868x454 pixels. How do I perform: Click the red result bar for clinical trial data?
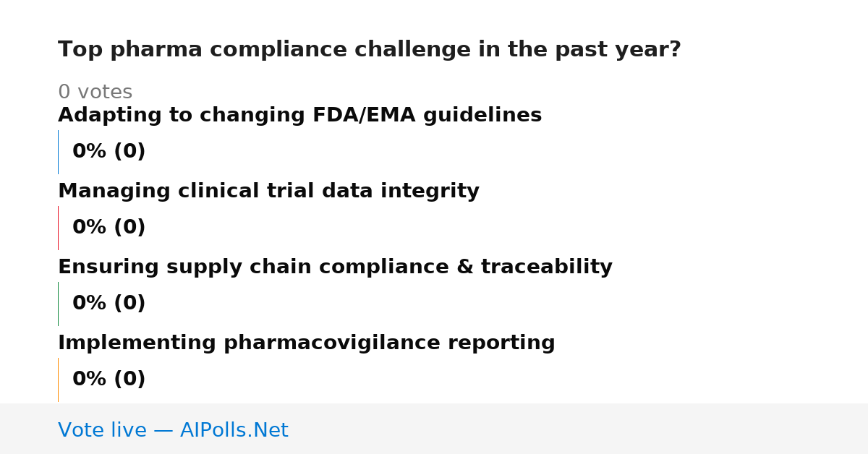pyautogui.click(x=58, y=228)
